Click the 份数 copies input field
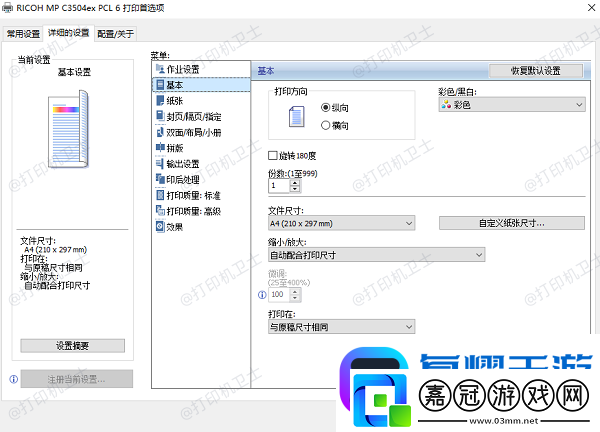 pyautogui.click(x=279, y=186)
